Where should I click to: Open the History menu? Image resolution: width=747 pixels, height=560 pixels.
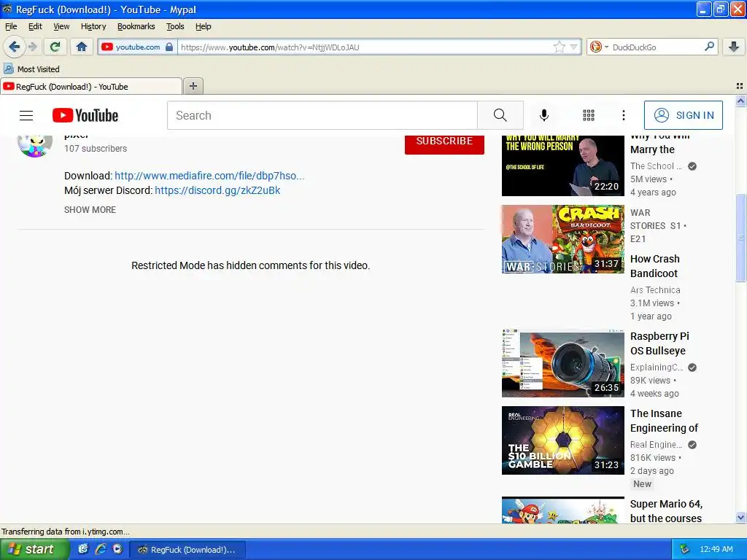[93, 26]
